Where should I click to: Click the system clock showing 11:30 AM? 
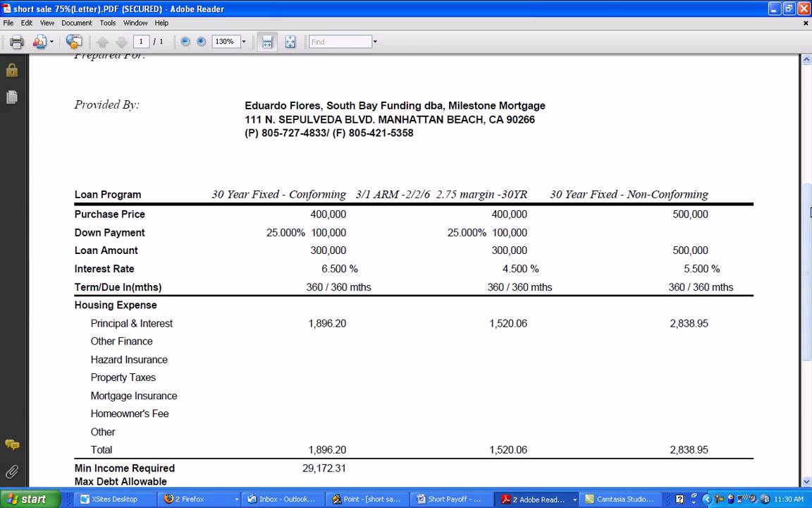789,500
